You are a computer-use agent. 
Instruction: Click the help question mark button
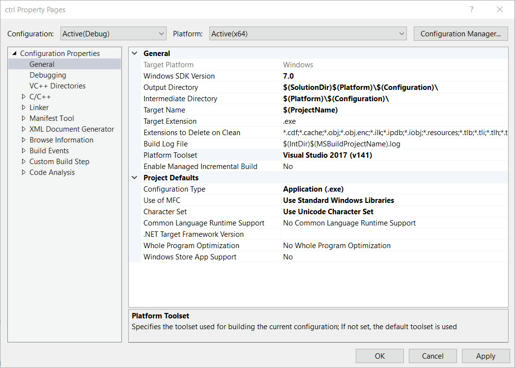click(471, 9)
